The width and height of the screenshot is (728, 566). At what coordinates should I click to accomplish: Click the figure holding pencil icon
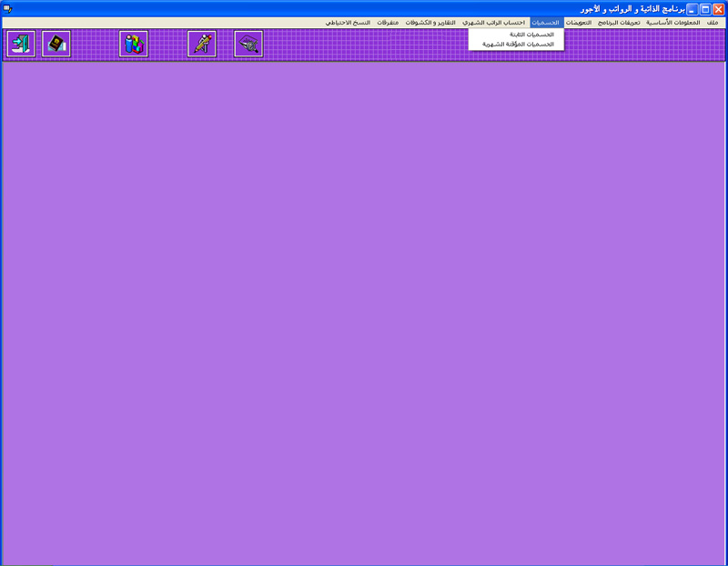pyautogui.click(x=202, y=44)
